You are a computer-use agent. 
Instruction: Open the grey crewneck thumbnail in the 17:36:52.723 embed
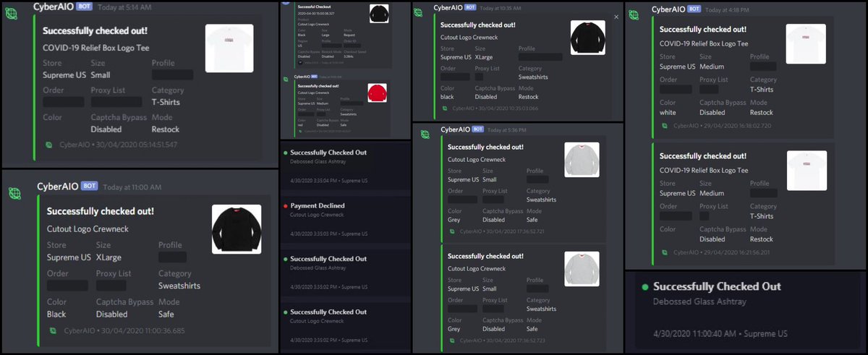point(582,269)
